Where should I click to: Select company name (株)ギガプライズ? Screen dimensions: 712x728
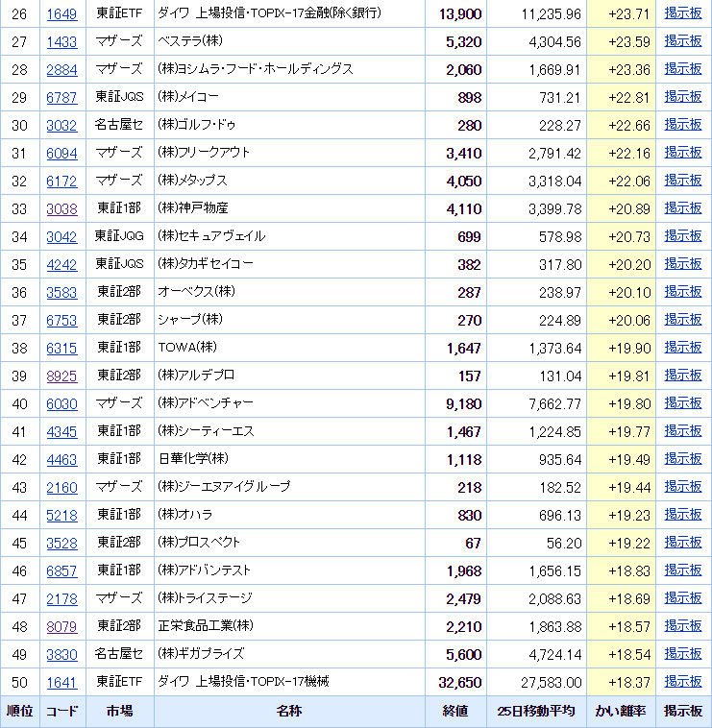(x=201, y=654)
